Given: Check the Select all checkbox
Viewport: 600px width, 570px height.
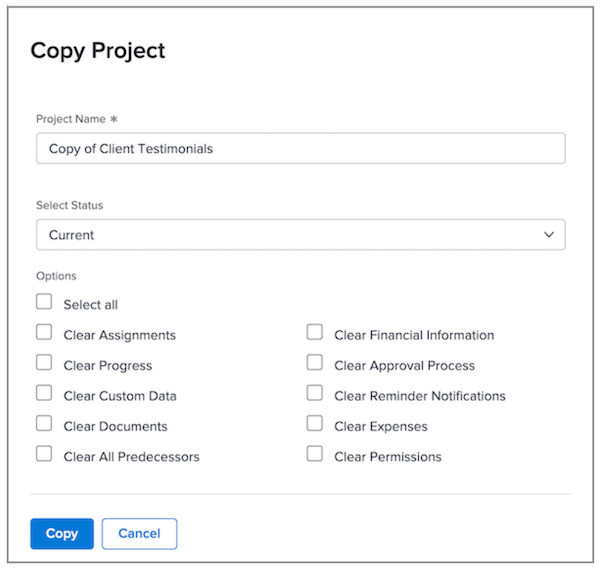Looking at the screenshot, I should [x=44, y=302].
